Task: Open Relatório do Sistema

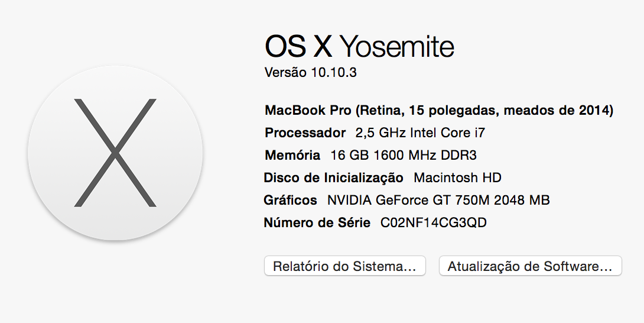Action: pyautogui.click(x=344, y=266)
